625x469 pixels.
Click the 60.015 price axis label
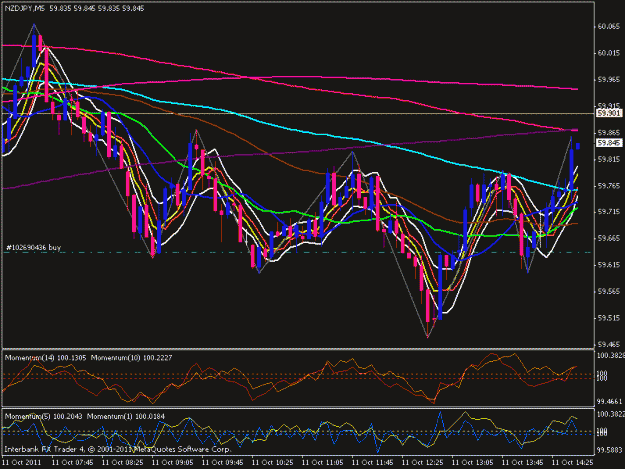[x=609, y=53]
